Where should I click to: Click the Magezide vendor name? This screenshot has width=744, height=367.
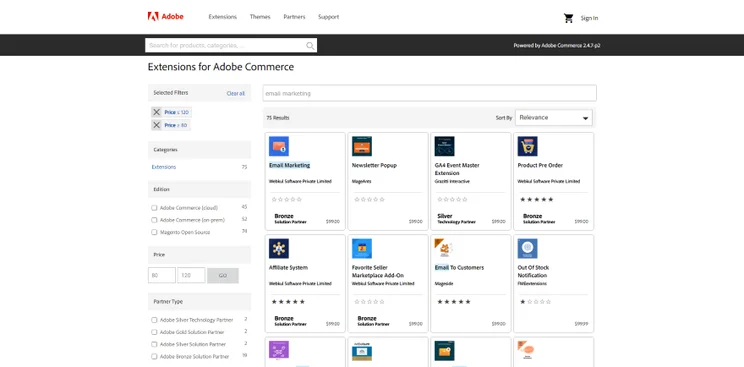point(444,283)
